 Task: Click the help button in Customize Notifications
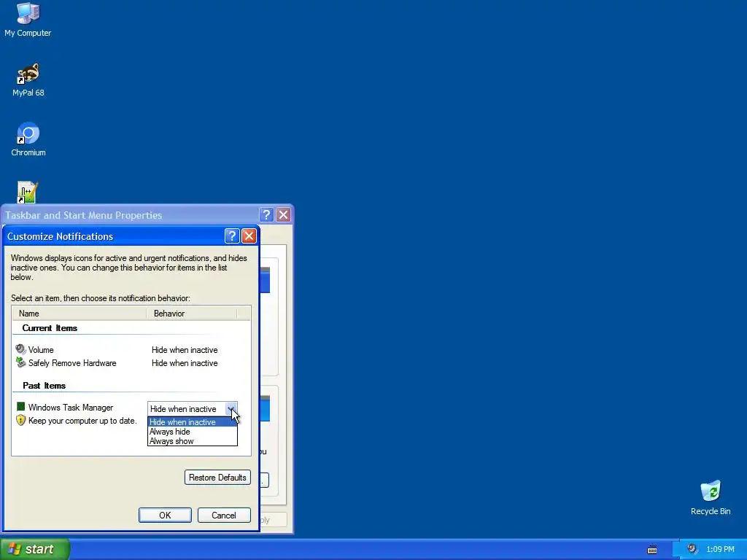click(x=231, y=236)
